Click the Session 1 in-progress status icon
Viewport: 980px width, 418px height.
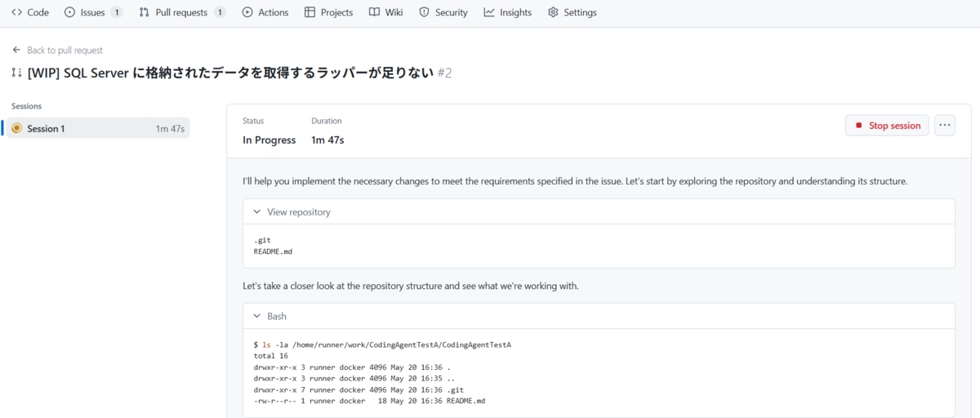pos(16,128)
